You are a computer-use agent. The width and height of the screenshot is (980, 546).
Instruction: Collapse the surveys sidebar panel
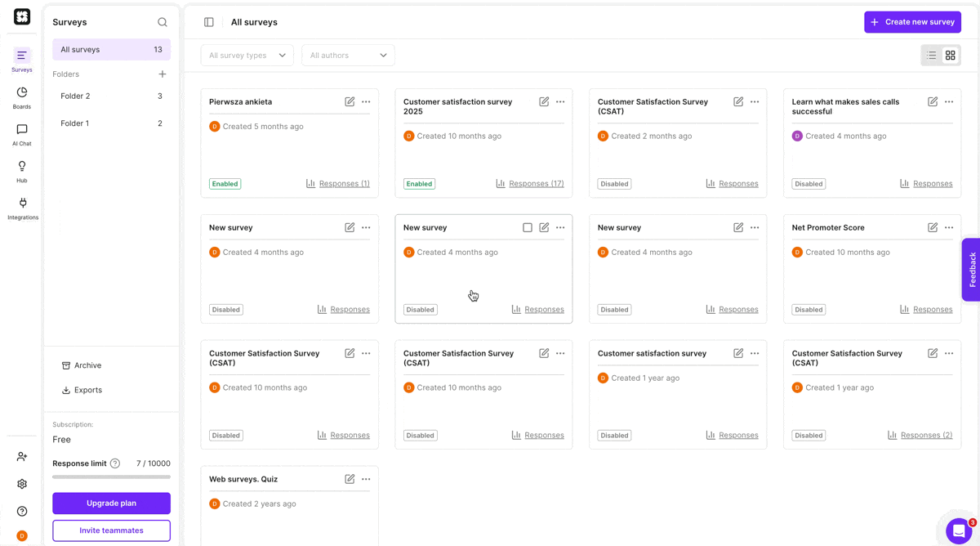click(x=209, y=22)
